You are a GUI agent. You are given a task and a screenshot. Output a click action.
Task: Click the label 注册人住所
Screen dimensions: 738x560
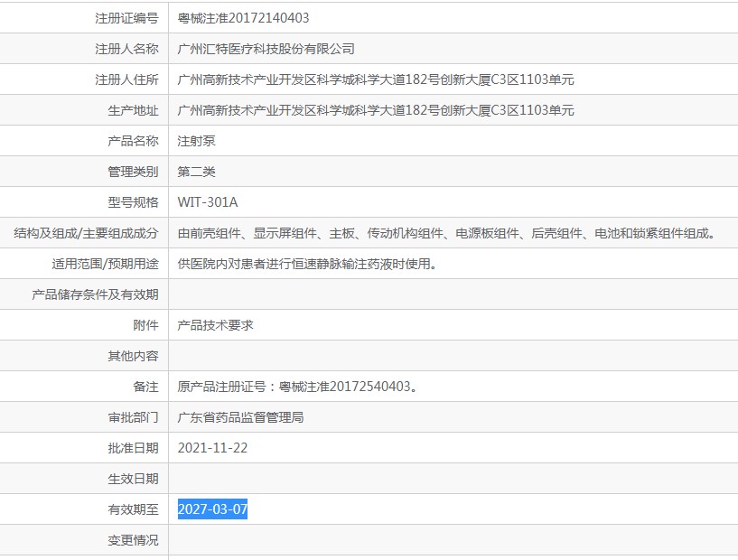tap(126, 79)
